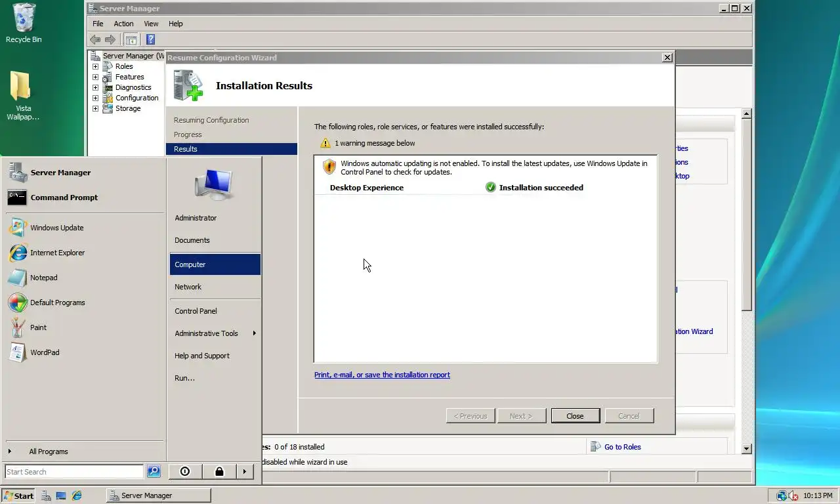Click the Close button in wizard
This screenshot has height=504, width=840.
point(575,416)
